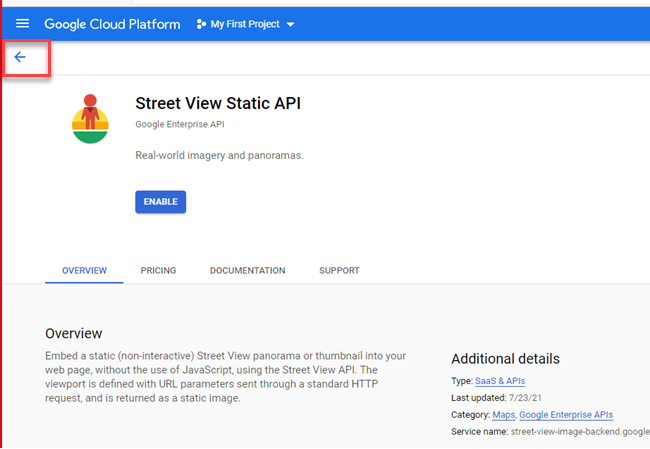This screenshot has height=449, width=650.
Task: Open the Maps category link
Action: pyautogui.click(x=503, y=414)
